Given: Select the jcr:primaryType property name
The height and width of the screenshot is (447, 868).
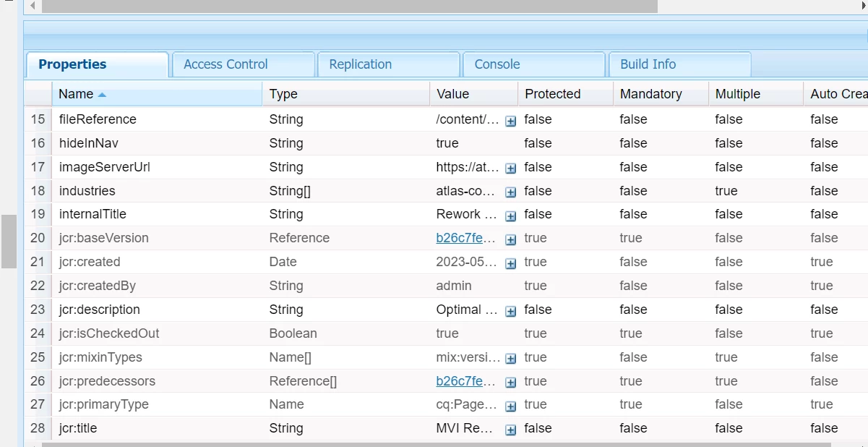Looking at the screenshot, I should pos(104,404).
